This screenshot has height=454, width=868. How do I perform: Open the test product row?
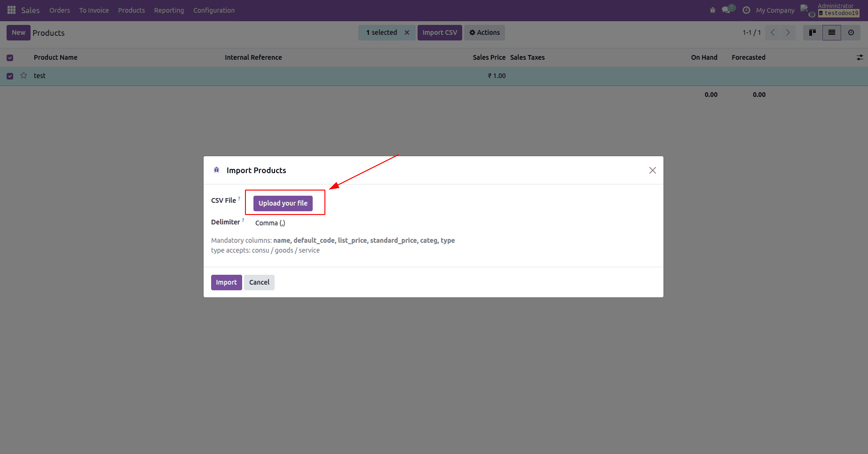pyautogui.click(x=434, y=76)
